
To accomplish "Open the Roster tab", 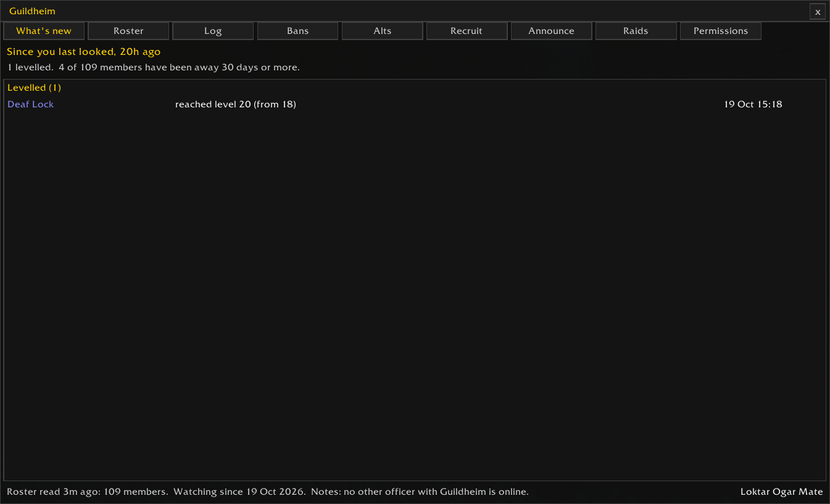I will 128,31.
